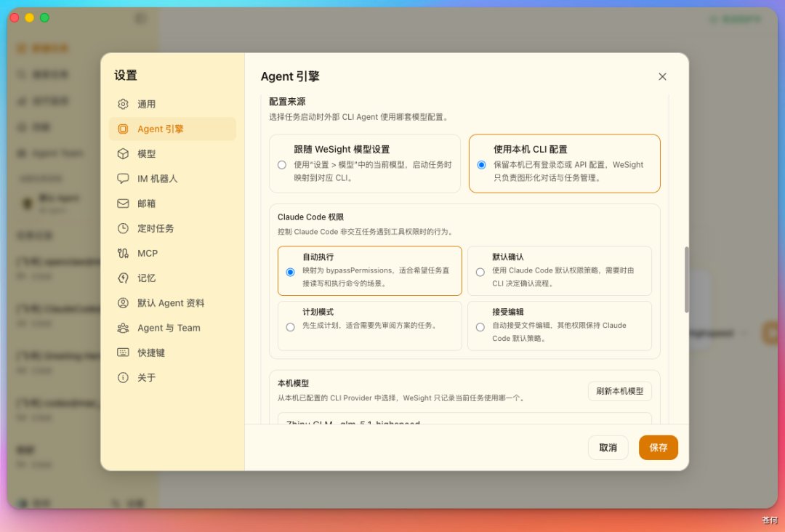The height and width of the screenshot is (532, 785).
Task: Click the Agent 引擎 panel title
Action: tap(290, 76)
